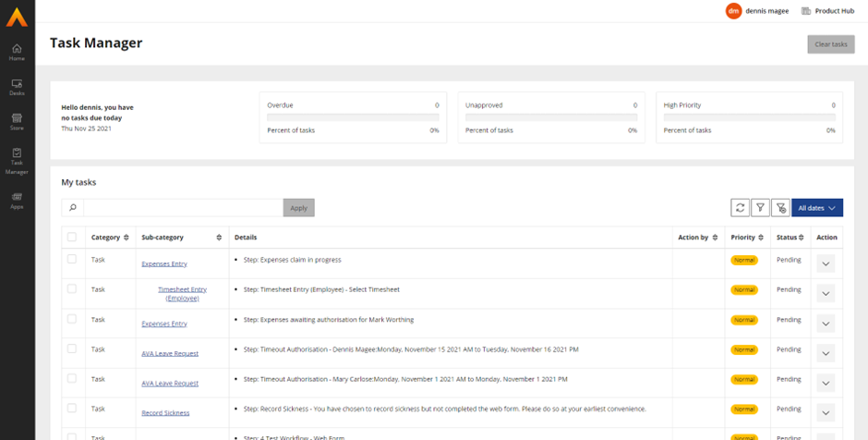This screenshot has width=868, height=440.
Task: Click the Clear tasks button
Action: coord(831,44)
